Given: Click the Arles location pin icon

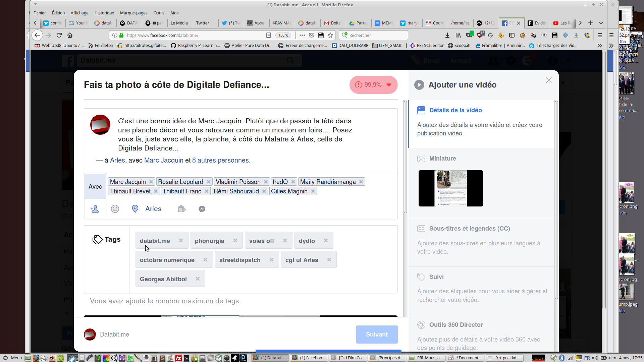Looking at the screenshot, I should coord(135,209).
